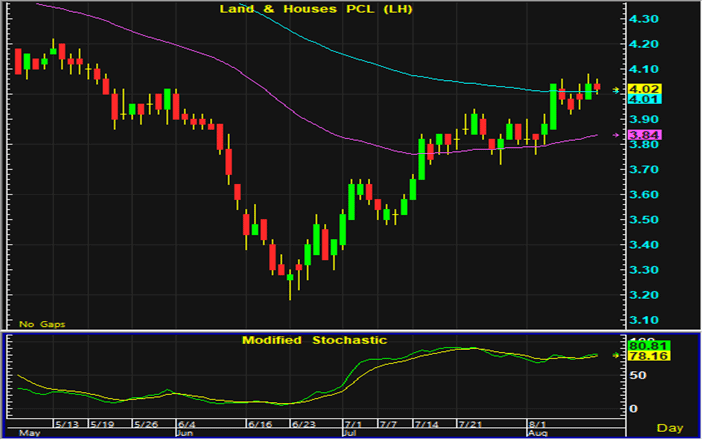Select the green 80.81 stochastic value tag

[645, 345]
